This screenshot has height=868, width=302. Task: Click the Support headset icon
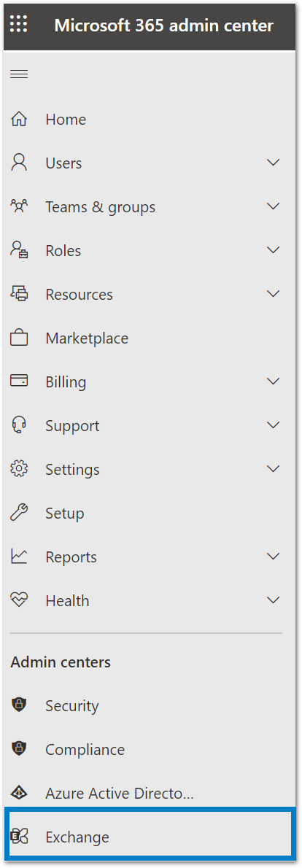tap(19, 425)
